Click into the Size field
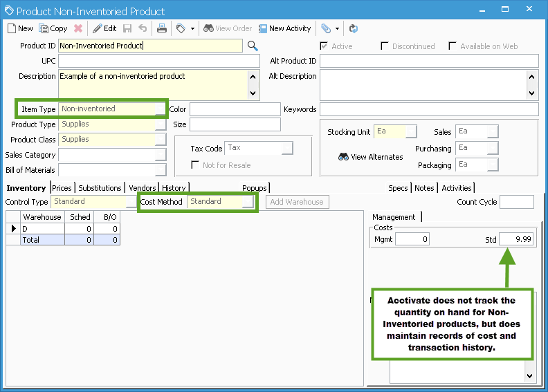Image resolution: width=548 pixels, height=392 pixels. (x=235, y=124)
